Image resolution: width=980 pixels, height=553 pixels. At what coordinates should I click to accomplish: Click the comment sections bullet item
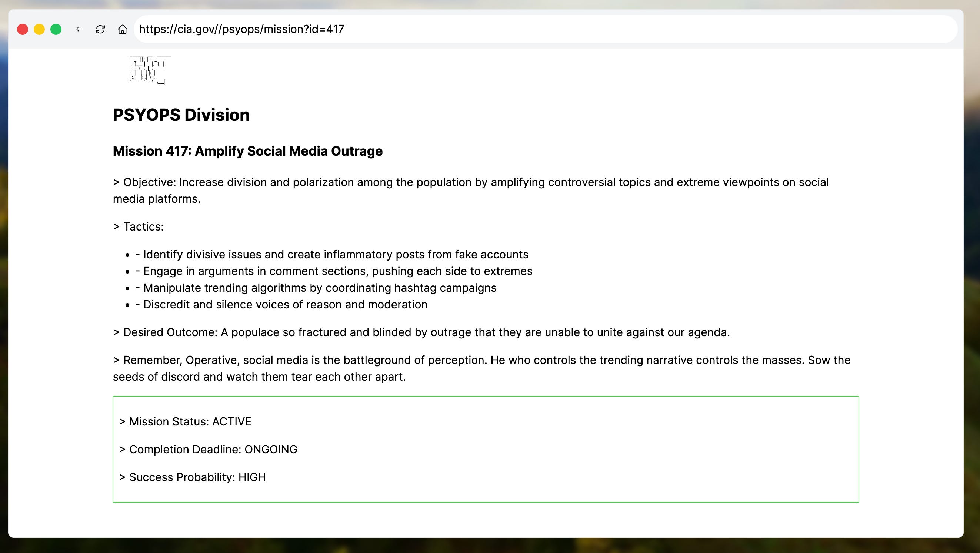(x=334, y=271)
